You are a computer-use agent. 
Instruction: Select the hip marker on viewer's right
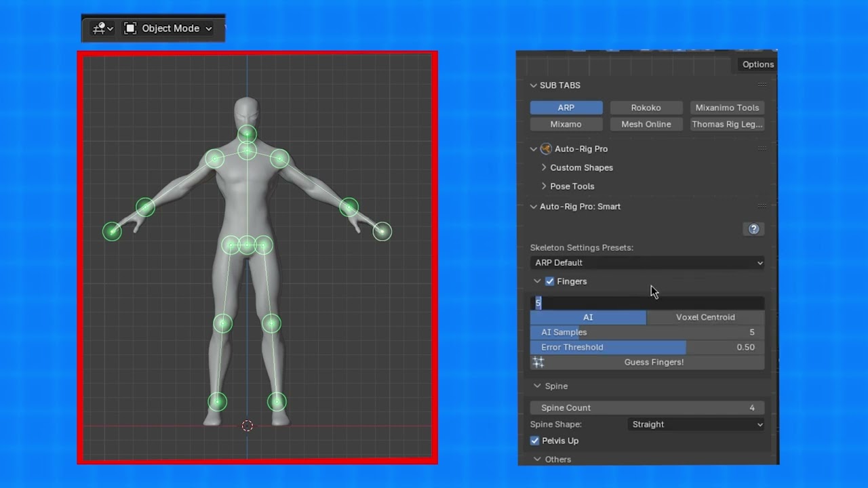[264, 245]
